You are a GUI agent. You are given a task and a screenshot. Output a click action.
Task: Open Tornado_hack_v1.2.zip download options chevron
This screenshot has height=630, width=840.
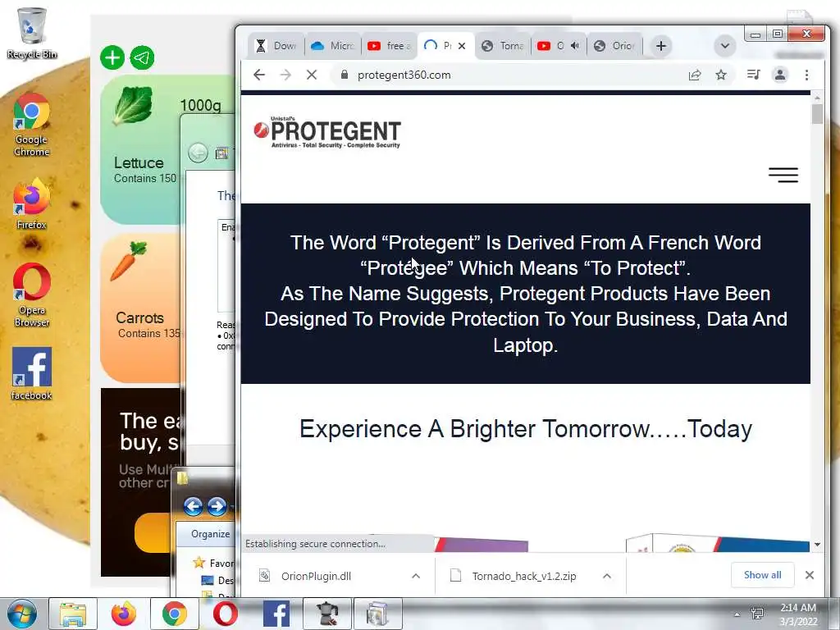click(x=607, y=576)
